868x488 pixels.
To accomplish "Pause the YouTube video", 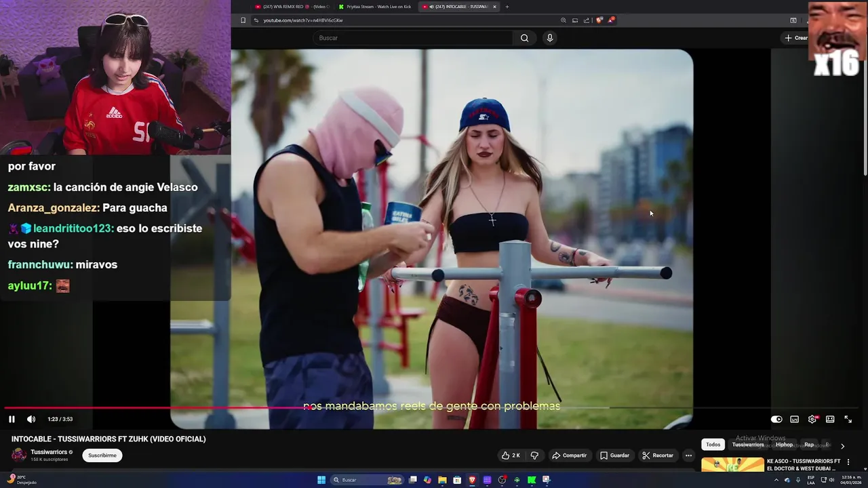I will [12, 419].
